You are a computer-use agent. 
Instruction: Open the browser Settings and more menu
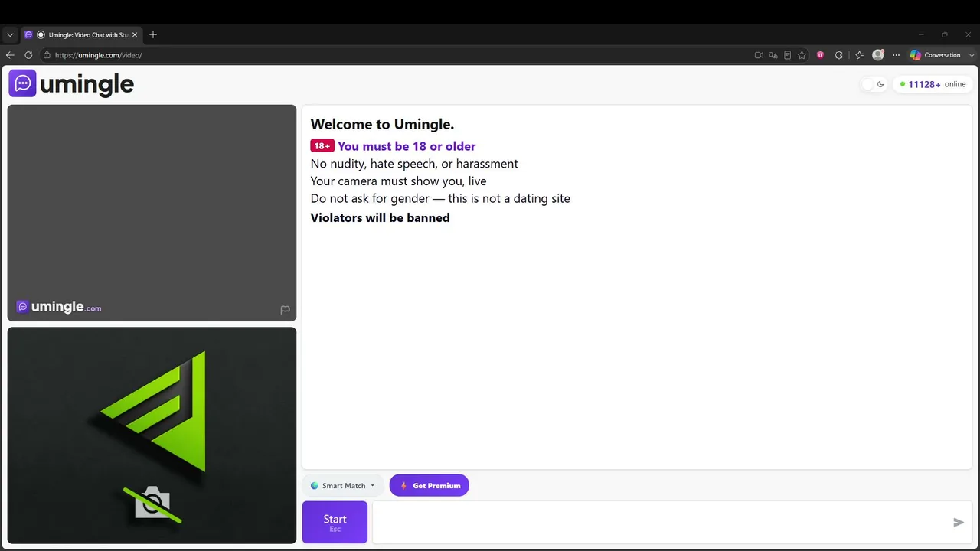[896, 55]
